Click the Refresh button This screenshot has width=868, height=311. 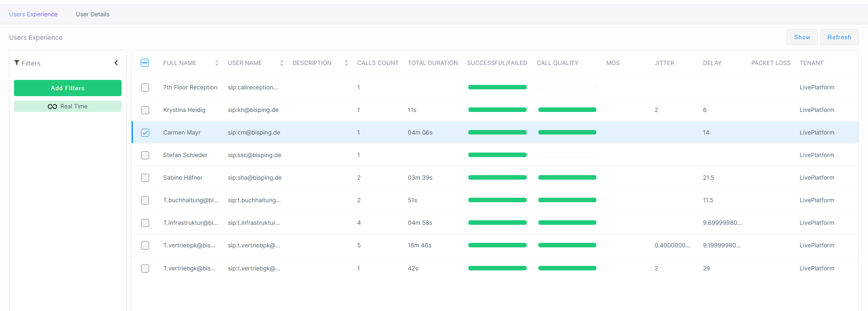click(839, 37)
